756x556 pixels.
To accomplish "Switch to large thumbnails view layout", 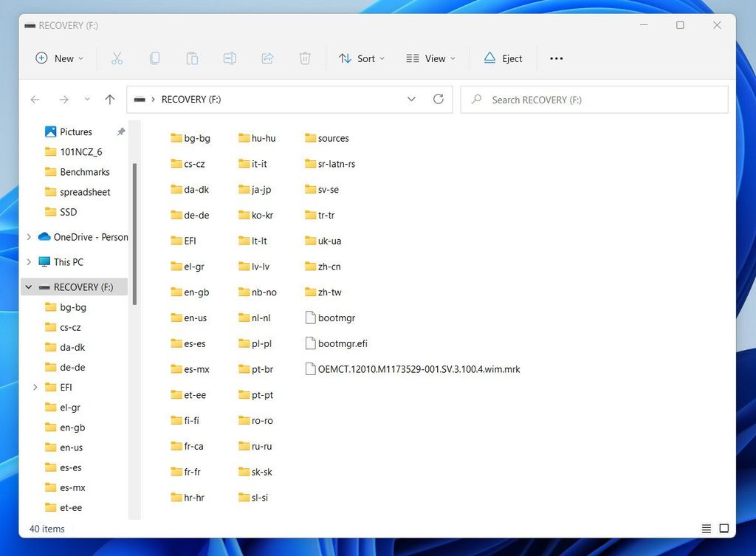I will pyautogui.click(x=724, y=529).
